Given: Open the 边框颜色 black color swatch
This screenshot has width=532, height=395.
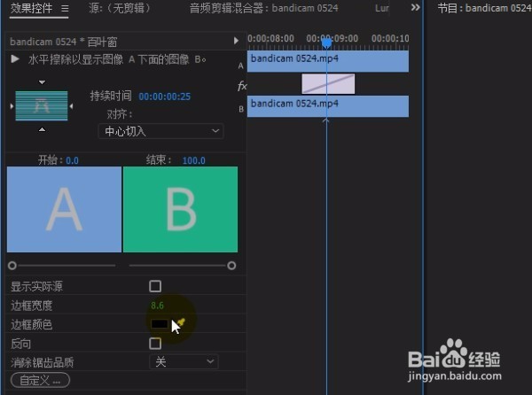Looking at the screenshot, I should pos(160,324).
